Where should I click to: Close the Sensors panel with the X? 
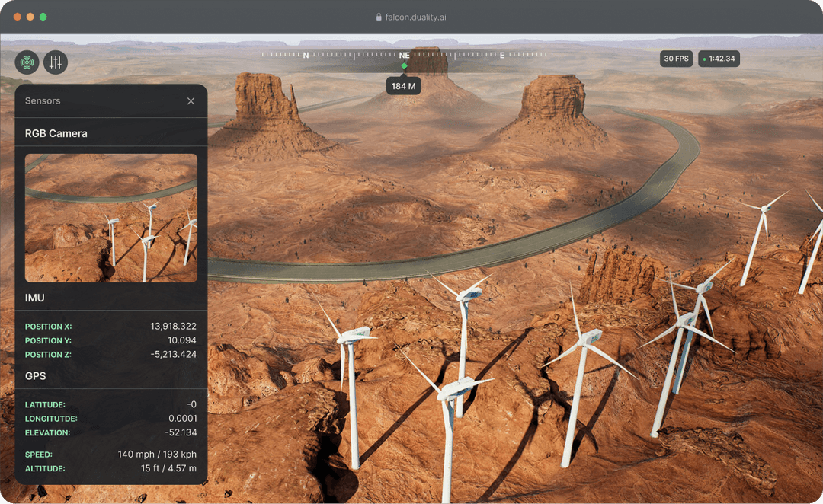(x=191, y=100)
